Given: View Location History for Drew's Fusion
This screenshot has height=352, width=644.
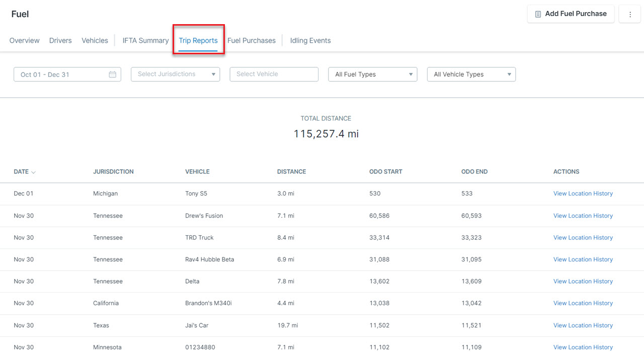Looking at the screenshot, I should [x=583, y=216].
